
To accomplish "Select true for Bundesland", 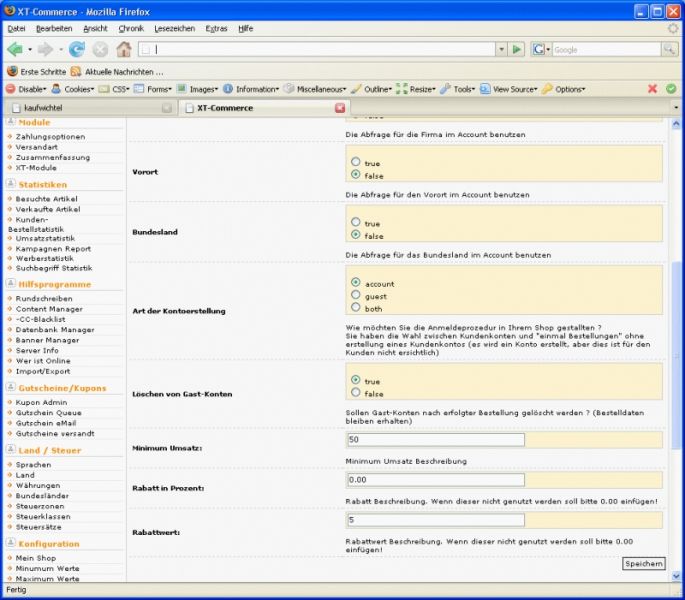I will click(x=356, y=222).
